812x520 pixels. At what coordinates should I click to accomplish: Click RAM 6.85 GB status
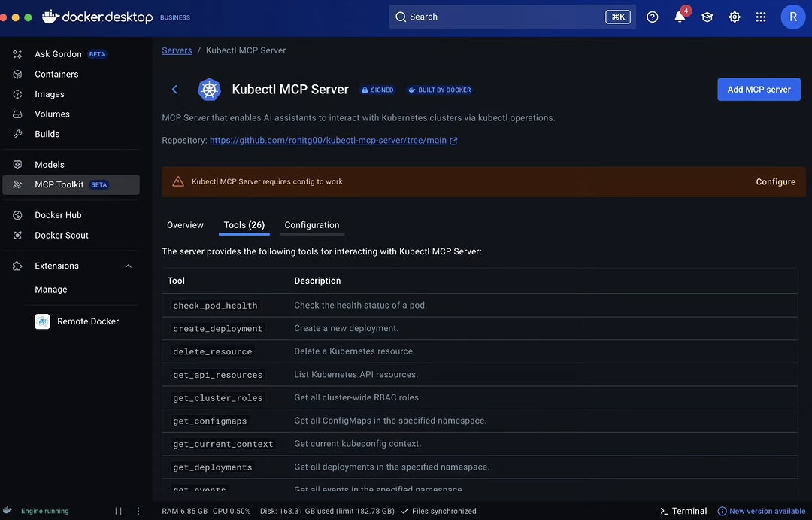(x=184, y=511)
